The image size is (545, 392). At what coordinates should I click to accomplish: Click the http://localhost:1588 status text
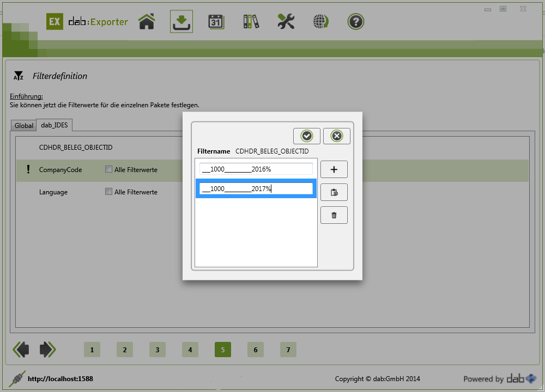60,379
